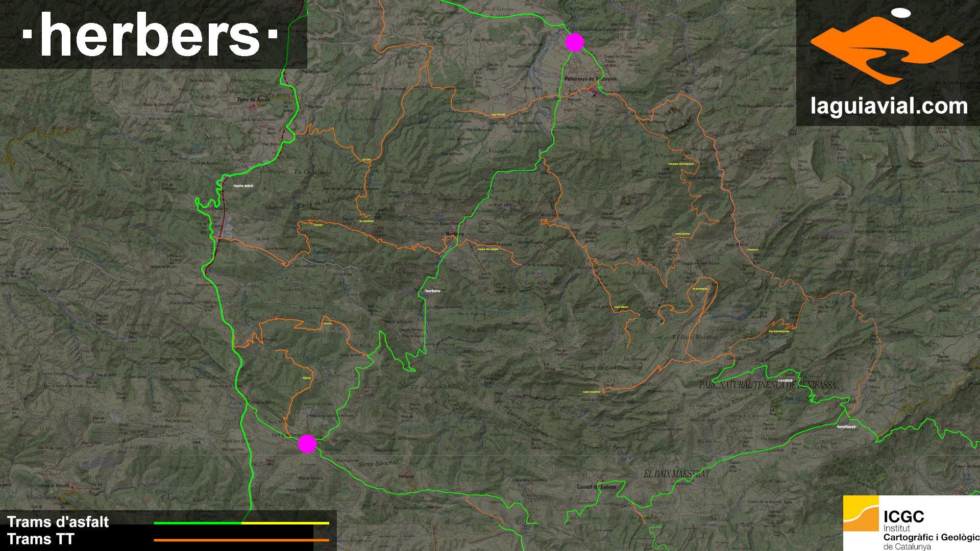Viewport: 980px width, 551px height.
Task: Click the white 'herbers' title text
Action: [x=150, y=35]
